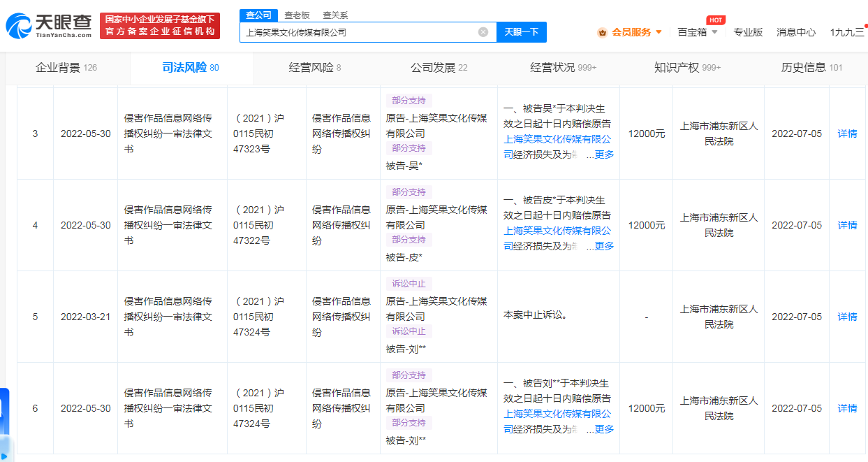
Task: Expand 更多 in 被告刘** judgment result
Action: (x=604, y=429)
